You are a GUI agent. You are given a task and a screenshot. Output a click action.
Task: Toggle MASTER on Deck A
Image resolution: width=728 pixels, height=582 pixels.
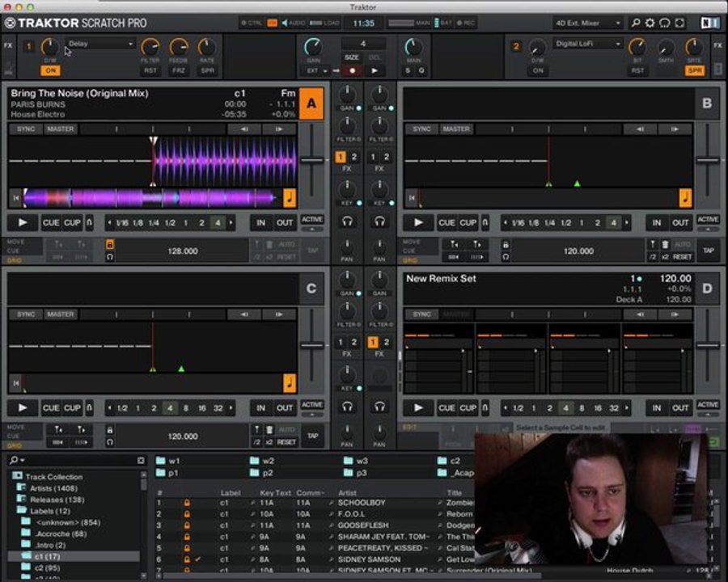click(x=61, y=129)
